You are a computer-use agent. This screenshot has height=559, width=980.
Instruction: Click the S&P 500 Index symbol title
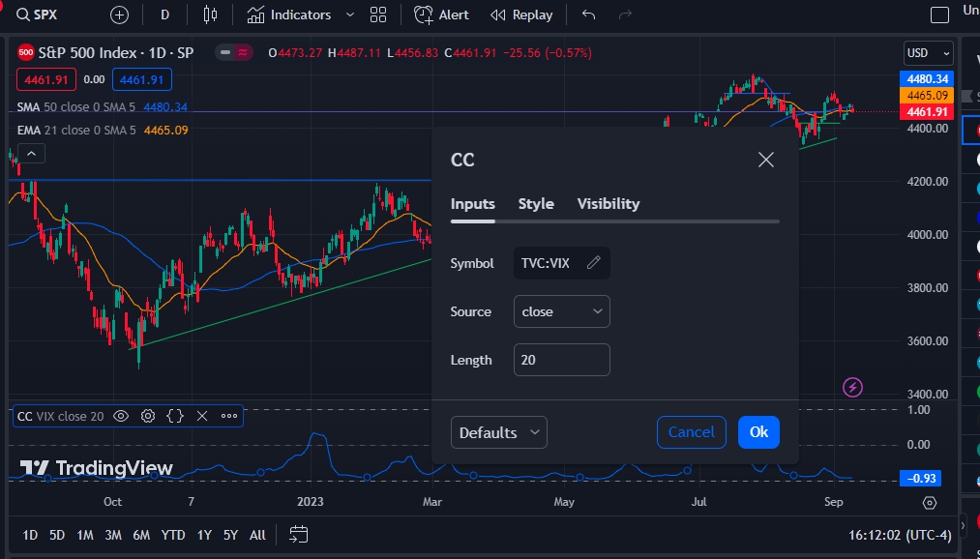tap(116, 53)
